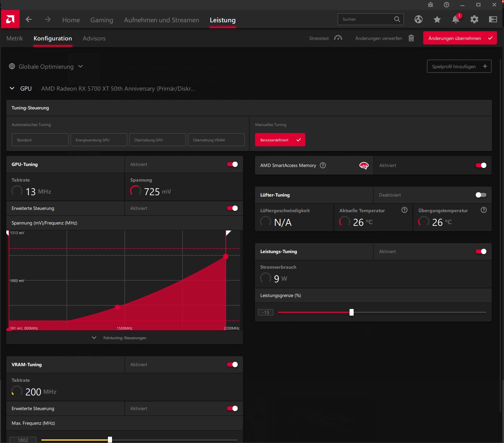Expand Feintuning-Steuerungen
Image resolution: width=504 pixels, height=443 pixels.
coord(125,338)
